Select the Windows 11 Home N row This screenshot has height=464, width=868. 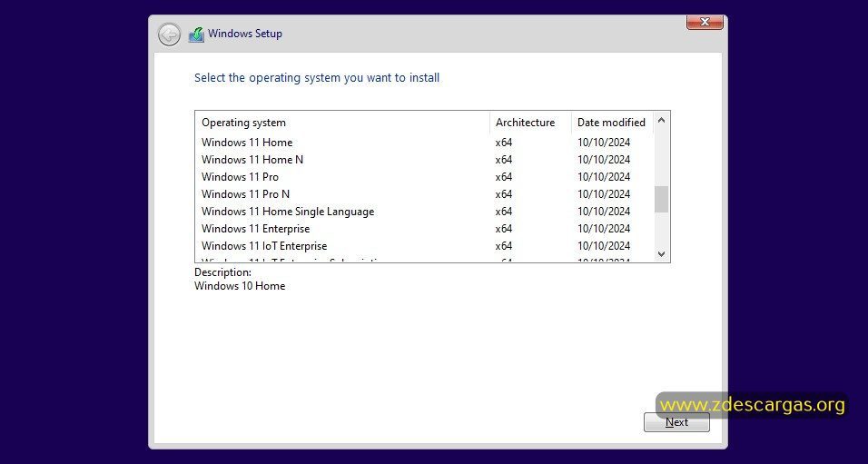[425, 160]
